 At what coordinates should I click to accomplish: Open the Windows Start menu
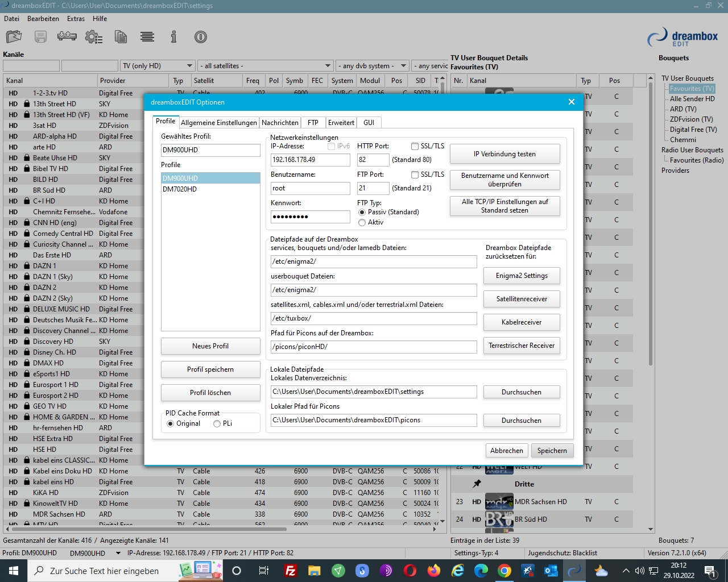14,571
